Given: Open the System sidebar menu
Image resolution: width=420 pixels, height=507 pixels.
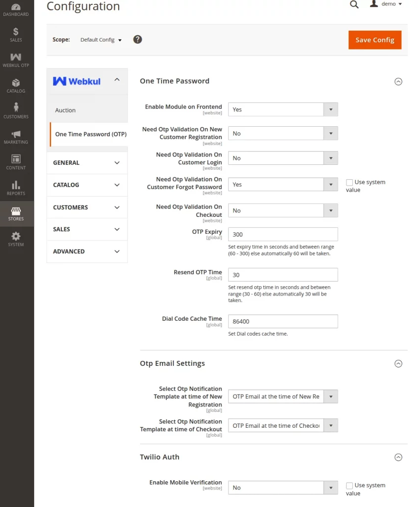Looking at the screenshot, I should click(x=16, y=239).
